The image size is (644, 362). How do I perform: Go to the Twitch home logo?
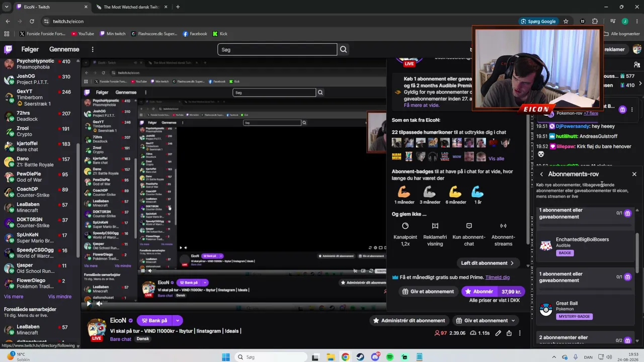(8, 49)
